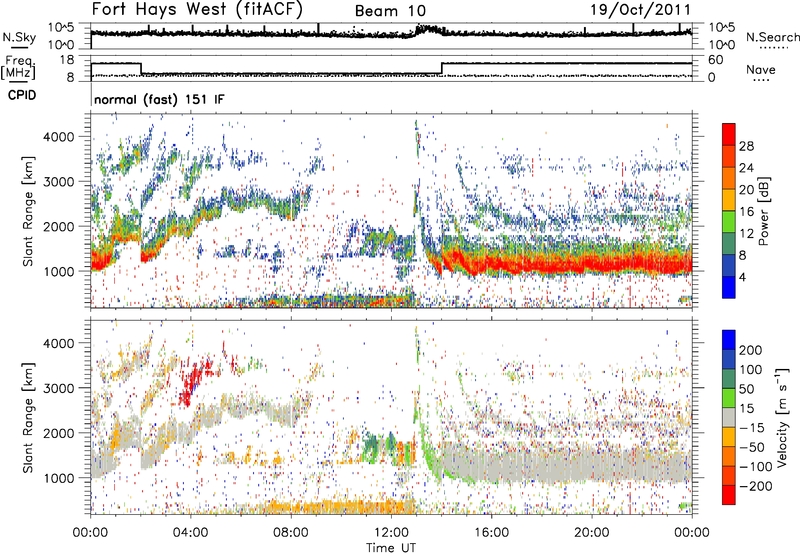Screen dimensions: 800x554
Task: Click the '16' power colorbar tick label
Action: point(746,212)
